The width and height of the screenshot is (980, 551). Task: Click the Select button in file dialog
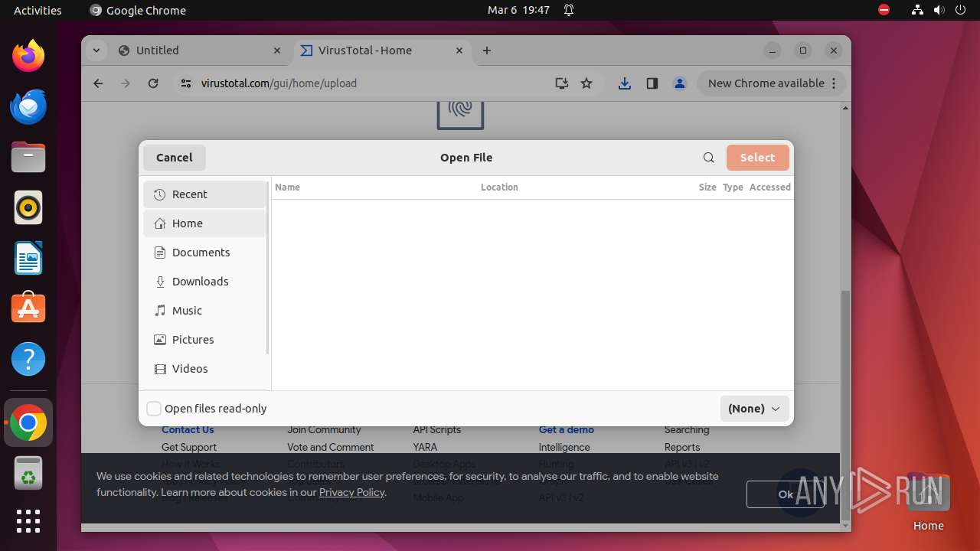(757, 158)
